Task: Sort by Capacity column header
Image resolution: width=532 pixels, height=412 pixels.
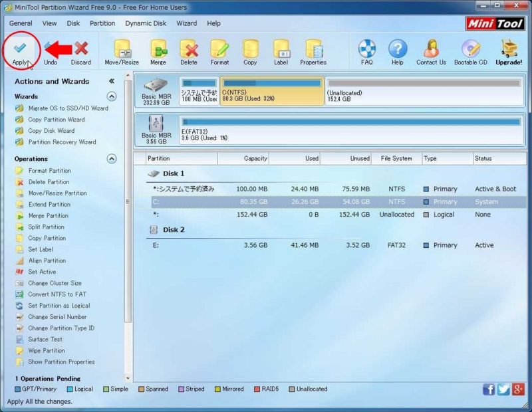Action: click(243, 158)
